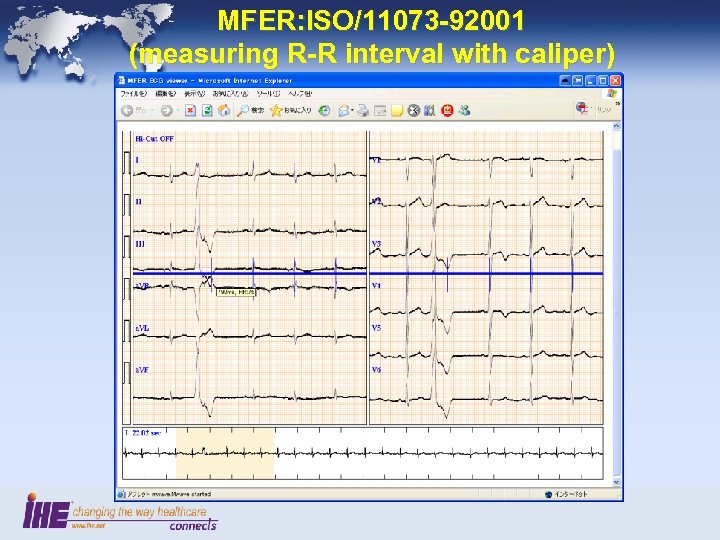Viewport: 720px width, 540px height.
Task: Open the Back button history dropdown arrow
Action: click(x=152, y=111)
